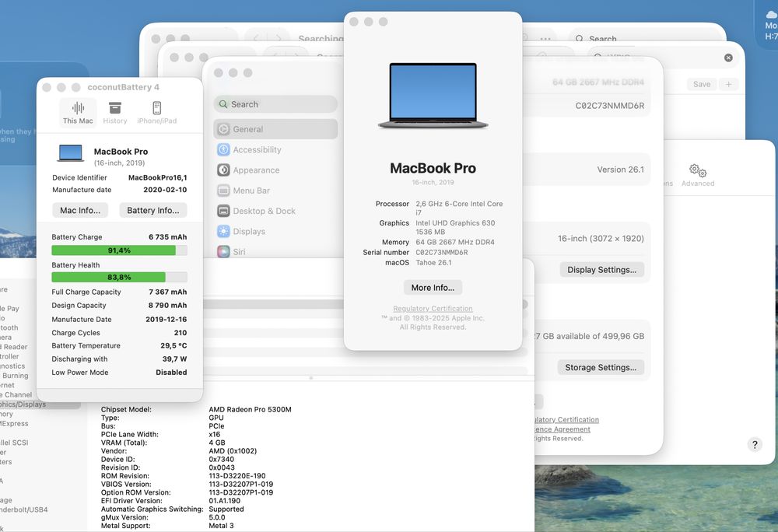Click the Manufacture date 2020-02-10 value
This screenshot has width=778, height=532.
click(165, 190)
